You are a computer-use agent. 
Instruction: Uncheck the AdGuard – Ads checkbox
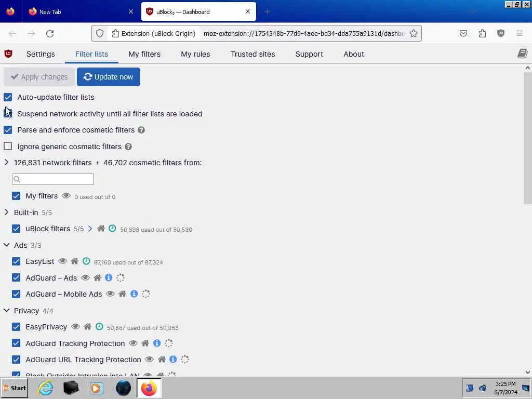16,277
